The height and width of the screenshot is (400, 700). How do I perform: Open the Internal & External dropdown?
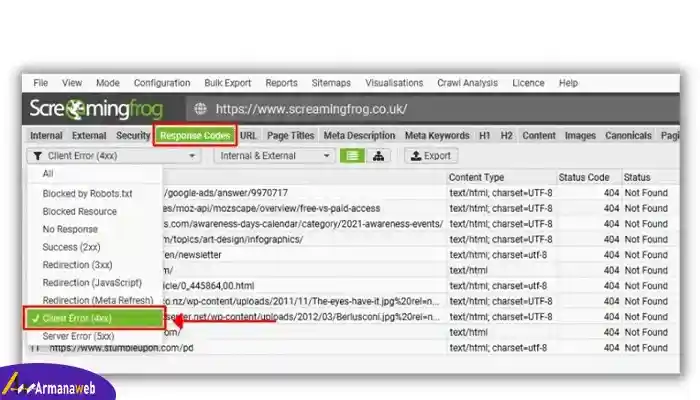coord(274,156)
